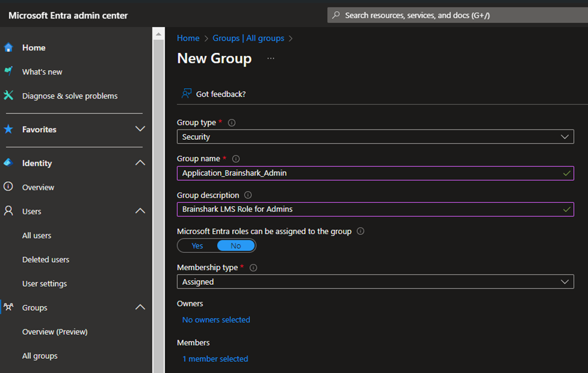Collapse the Identity section chevron
The width and height of the screenshot is (588, 373).
click(140, 163)
